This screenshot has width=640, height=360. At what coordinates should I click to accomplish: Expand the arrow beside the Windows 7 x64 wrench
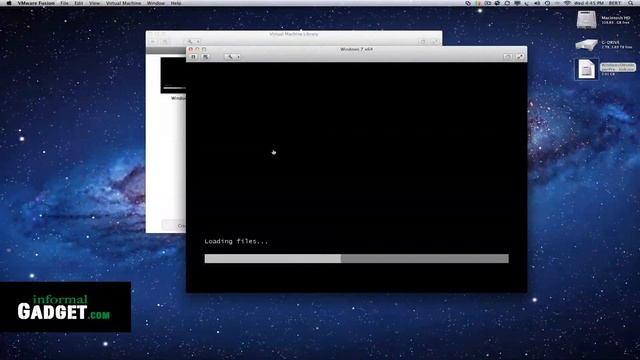[x=238, y=57]
